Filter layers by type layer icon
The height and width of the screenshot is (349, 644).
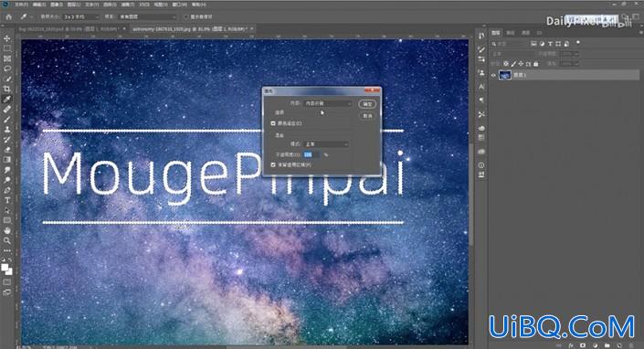click(550, 44)
